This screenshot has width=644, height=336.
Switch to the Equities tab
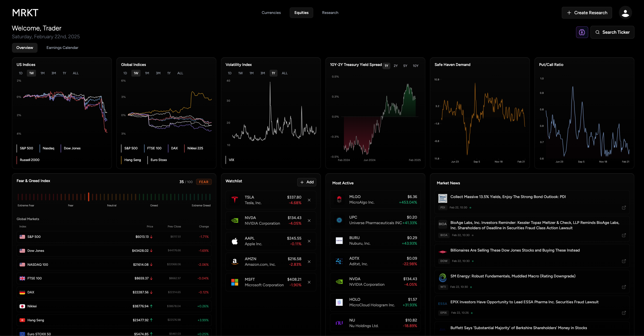tap(301, 13)
